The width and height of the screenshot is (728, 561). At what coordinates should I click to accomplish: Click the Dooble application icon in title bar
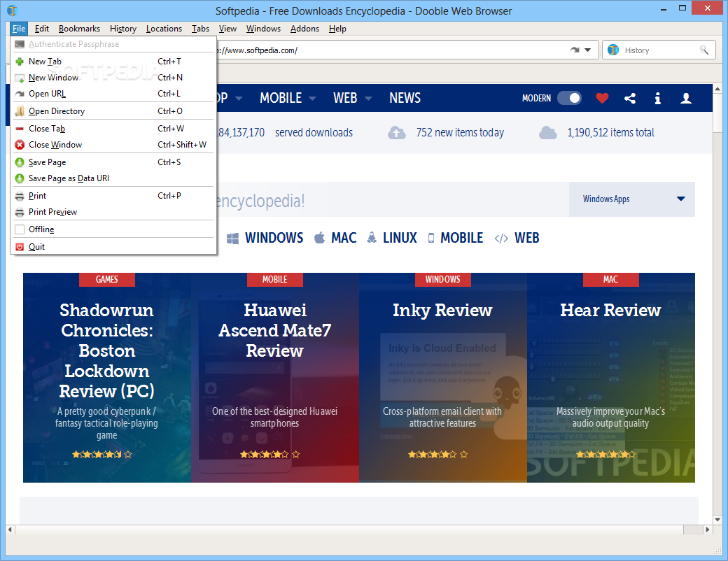[x=13, y=10]
